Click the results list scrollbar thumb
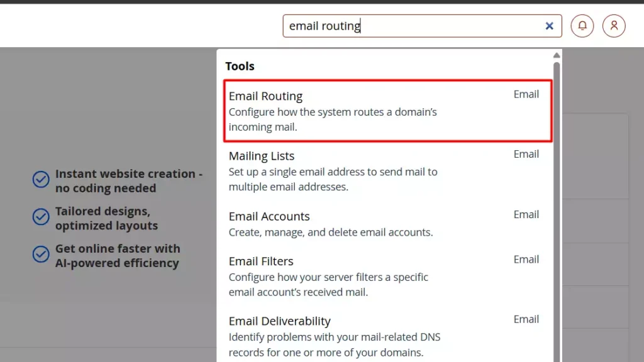 557,211
